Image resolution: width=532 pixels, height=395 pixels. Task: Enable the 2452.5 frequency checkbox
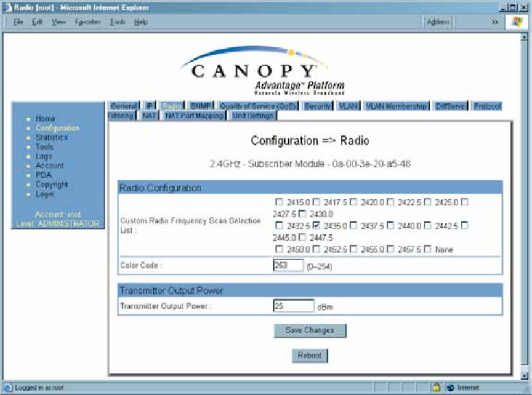click(x=316, y=249)
